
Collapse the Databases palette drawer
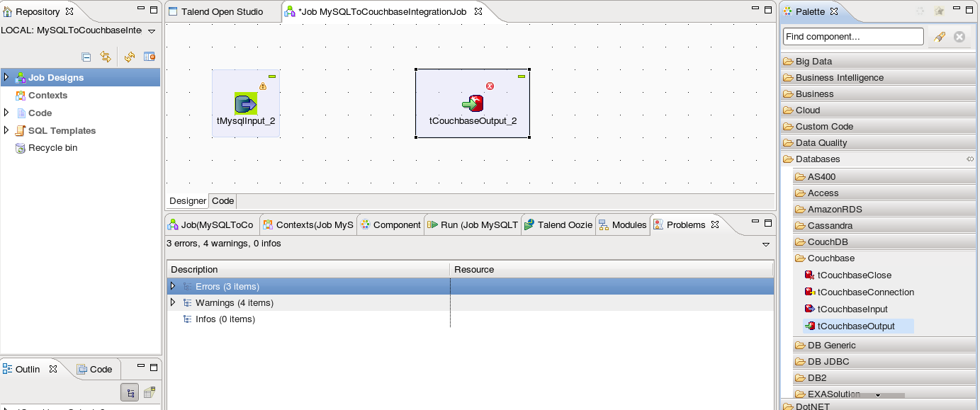point(879,159)
